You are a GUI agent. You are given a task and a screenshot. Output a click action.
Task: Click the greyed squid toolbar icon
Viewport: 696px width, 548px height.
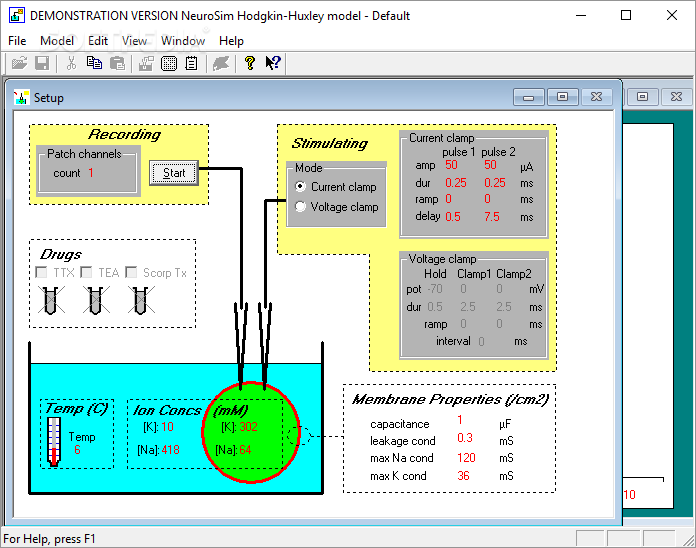221,63
